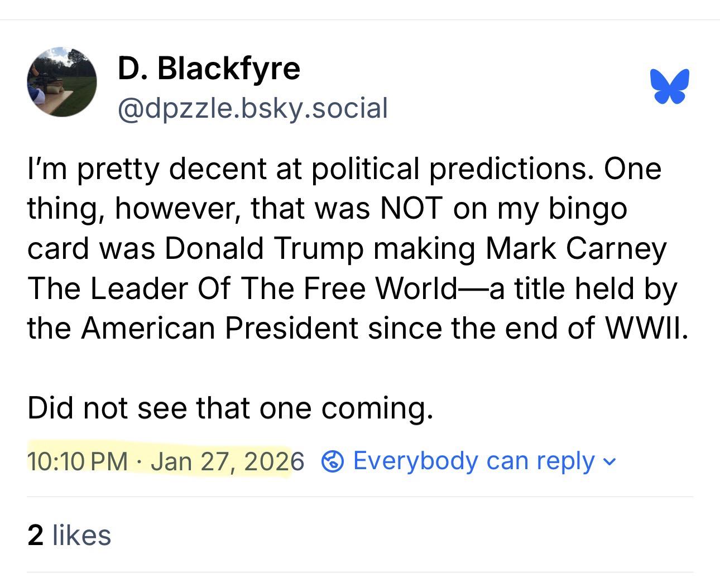This screenshot has width=720, height=588.
Task: Click the 10:10 PM post time
Action: pyautogui.click(x=77, y=461)
